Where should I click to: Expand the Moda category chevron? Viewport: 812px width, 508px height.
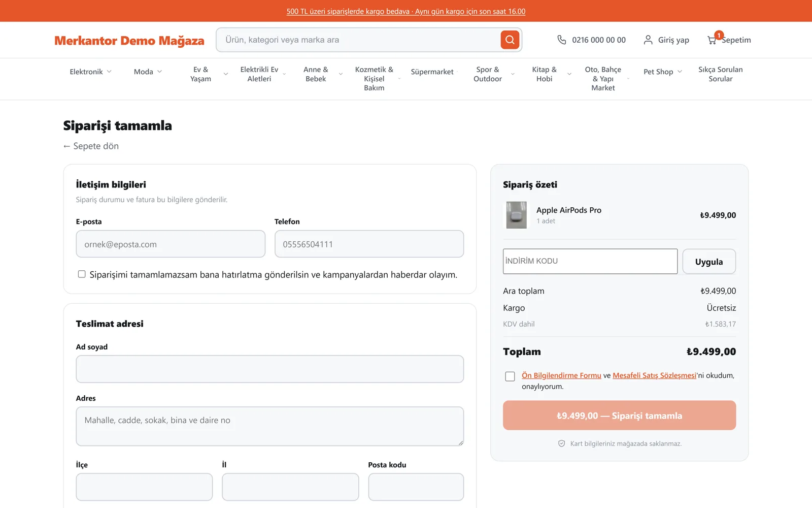point(159,72)
